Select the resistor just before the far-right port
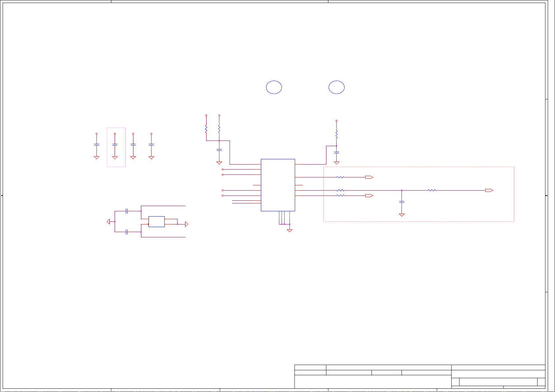Viewport: 555px width, 392px height. tap(431, 190)
